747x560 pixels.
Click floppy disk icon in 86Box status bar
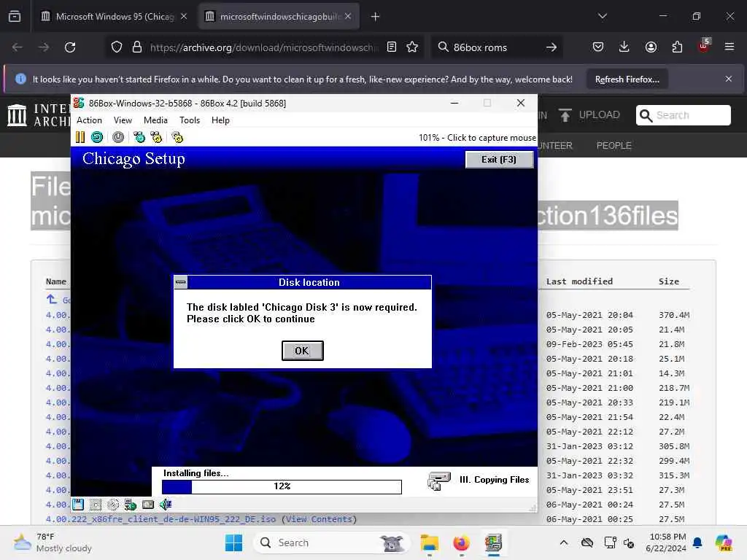[x=77, y=505]
